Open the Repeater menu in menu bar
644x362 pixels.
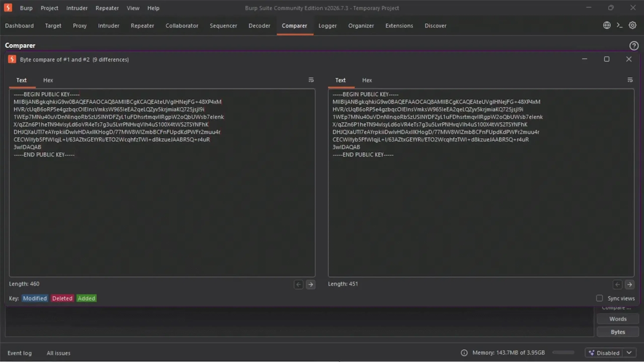click(x=107, y=8)
